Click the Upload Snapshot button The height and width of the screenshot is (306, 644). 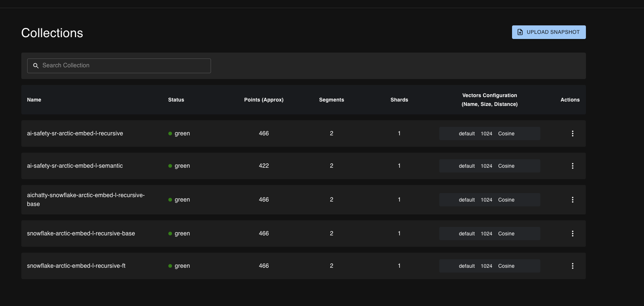pyautogui.click(x=548, y=32)
